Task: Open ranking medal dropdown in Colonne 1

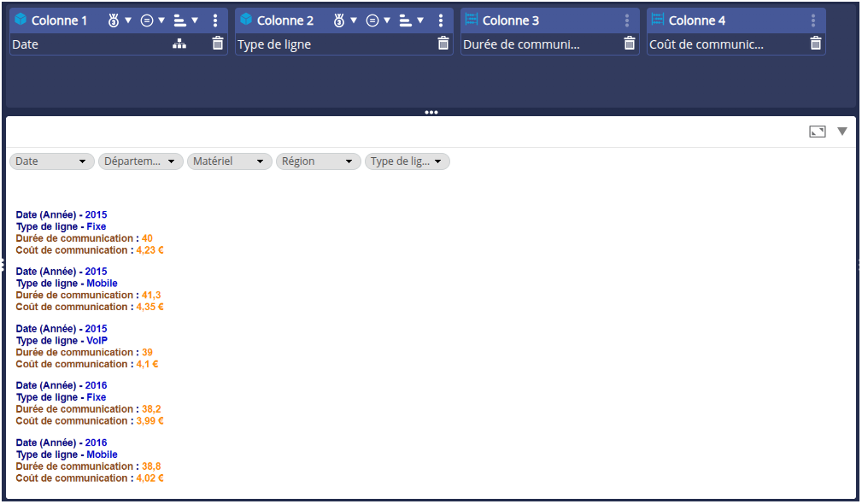Action: (x=120, y=21)
